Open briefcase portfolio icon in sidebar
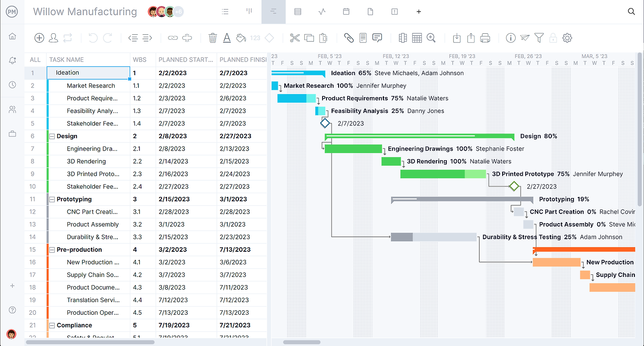Image resolution: width=644 pixels, height=346 pixels. (12, 133)
